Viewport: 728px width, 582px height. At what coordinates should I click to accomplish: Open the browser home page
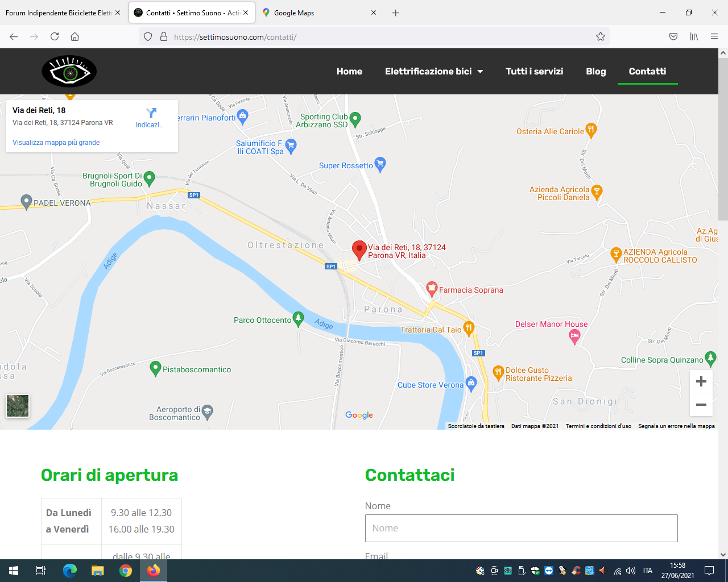pos(75,36)
